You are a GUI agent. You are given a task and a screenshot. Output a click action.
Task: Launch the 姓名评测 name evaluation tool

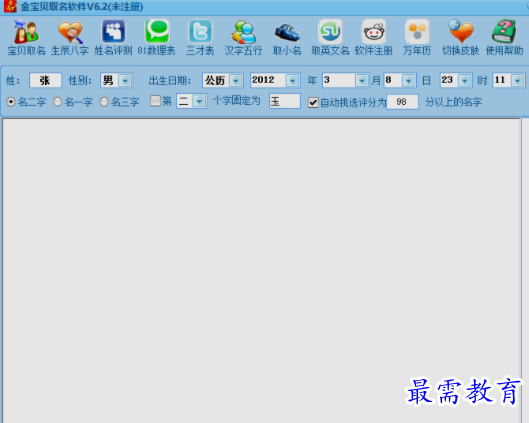(x=113, y=37)
